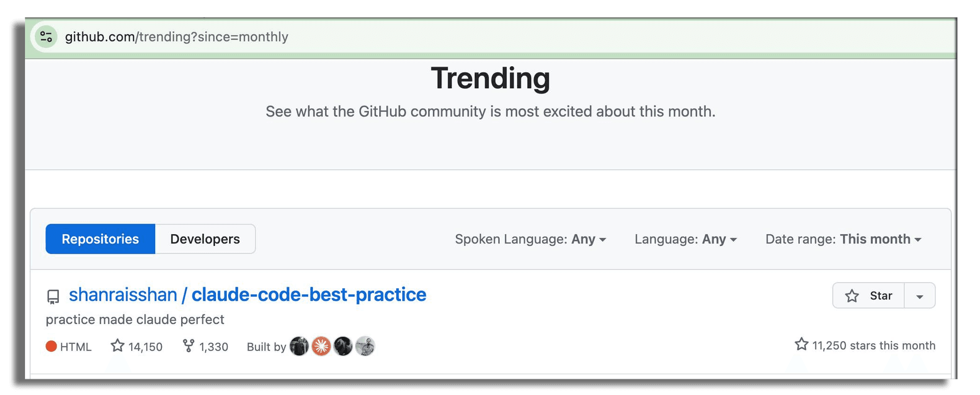The height and width of the screenshot is (395, 980).
Task: Click the github.com/trending URL address field
Action: point(177,37)
